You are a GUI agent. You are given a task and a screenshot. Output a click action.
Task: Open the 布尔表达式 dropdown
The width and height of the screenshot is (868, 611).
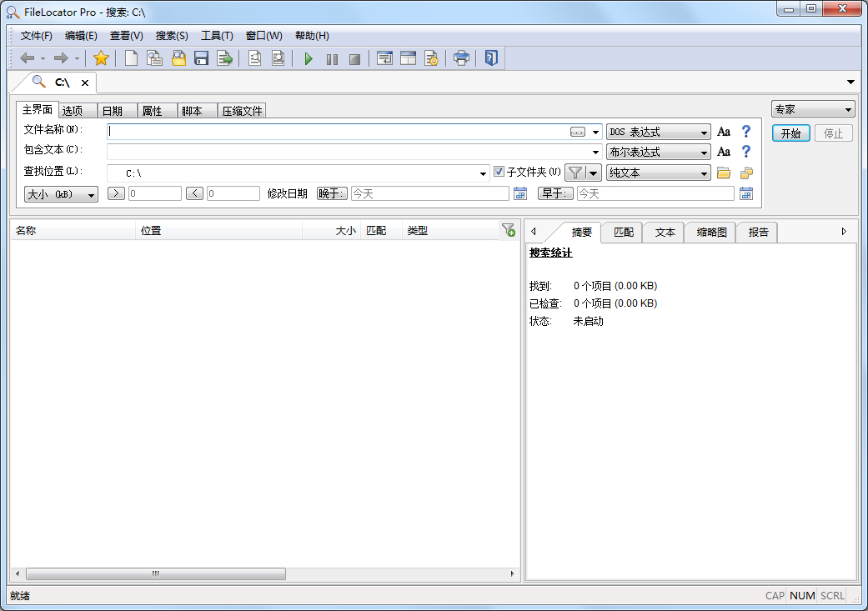pos(658,153)
